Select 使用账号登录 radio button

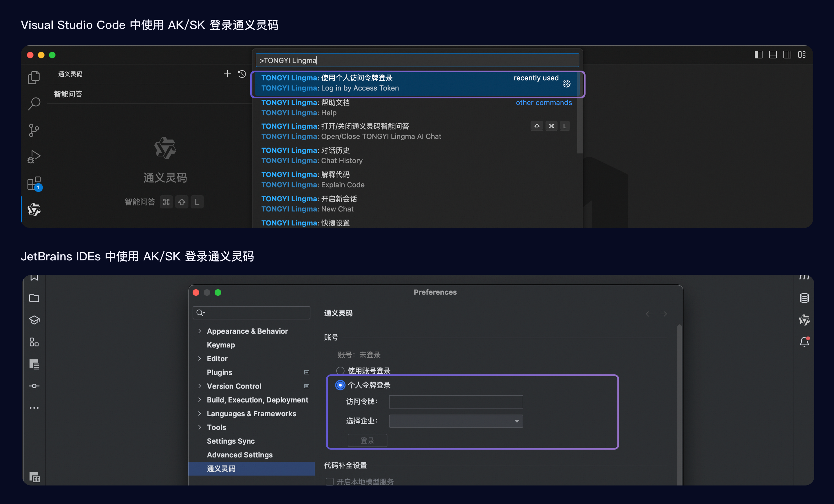click(x=340, y=371)
